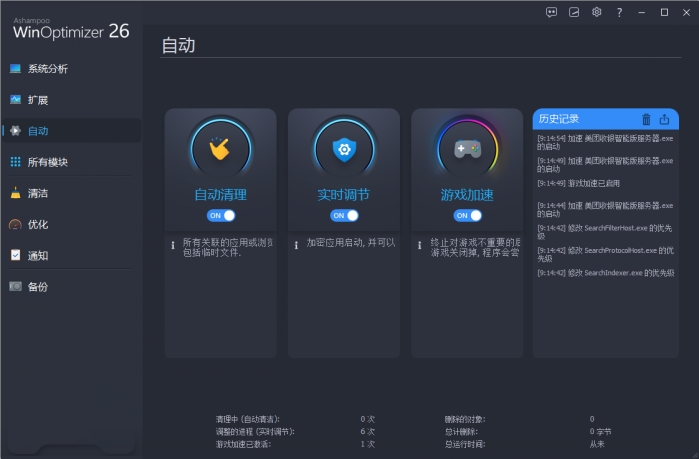Screen dimensions: 699x459
Task: Toggle the 自动清理 ON switch
Action: coord(221,216)
